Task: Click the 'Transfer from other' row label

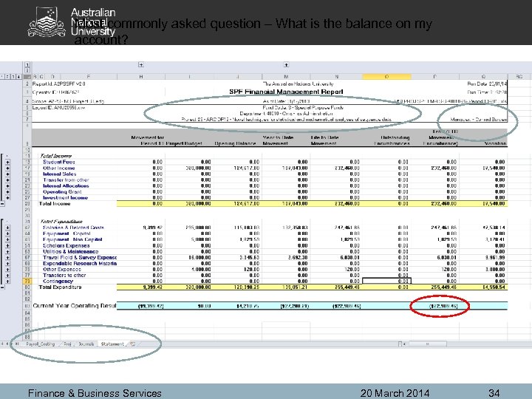Action: click(x=66, y=180)
